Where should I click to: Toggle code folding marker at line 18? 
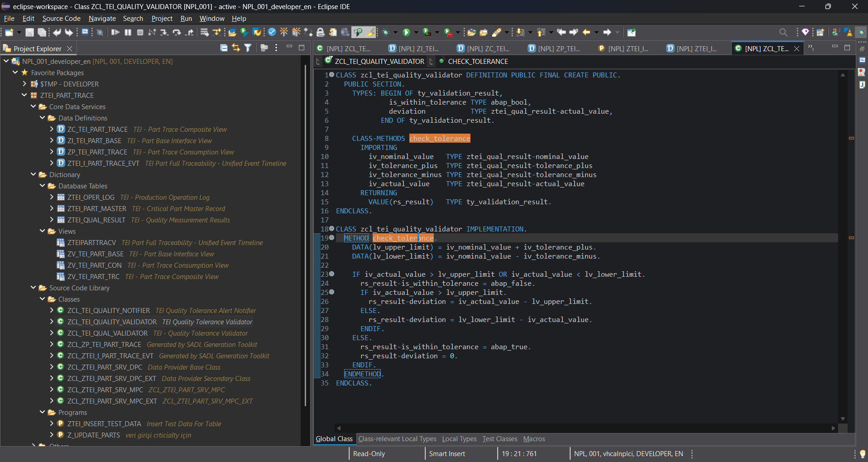332,229
